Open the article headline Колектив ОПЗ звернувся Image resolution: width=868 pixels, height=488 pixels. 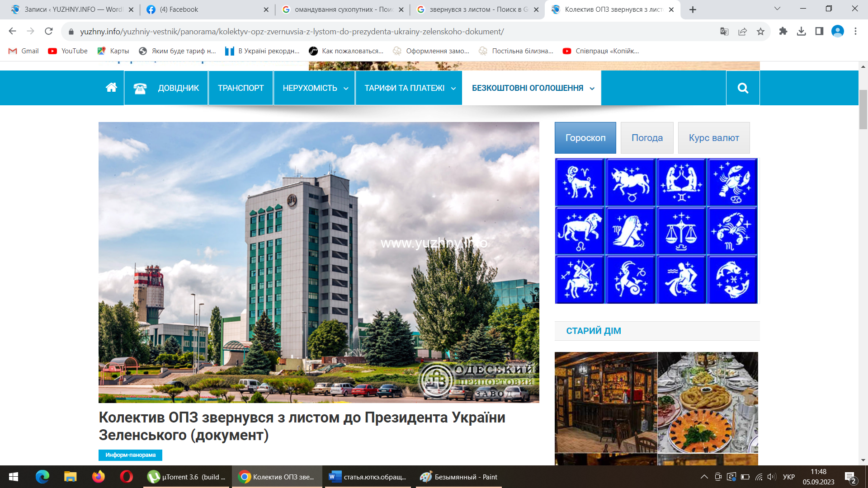tap(302, 426)
